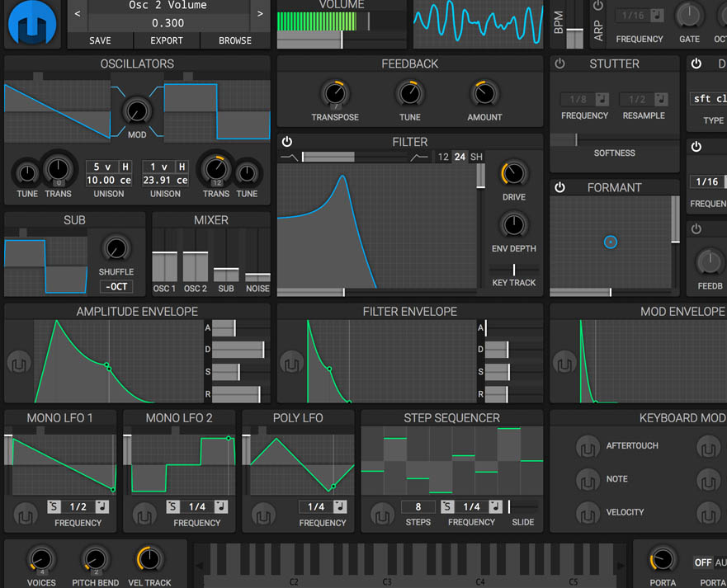Screen dimensions: 727x588
Task: Select the Note keyboard modulation icon
Action: pos(588,479)
